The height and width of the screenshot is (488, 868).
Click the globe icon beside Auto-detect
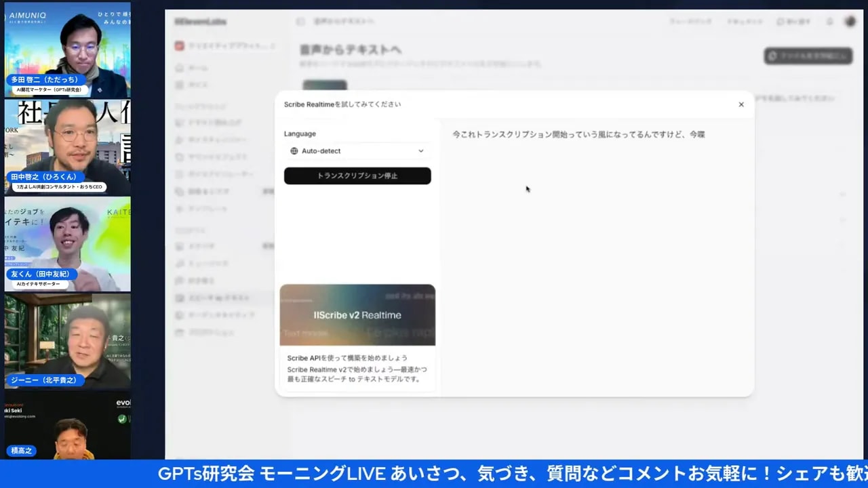294,150
